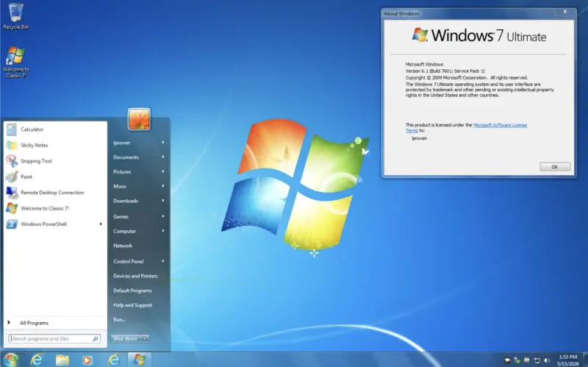Click Safely Remove Hardware tray icon
This screenshot has height=367, width=588.
tap(517, 360)
